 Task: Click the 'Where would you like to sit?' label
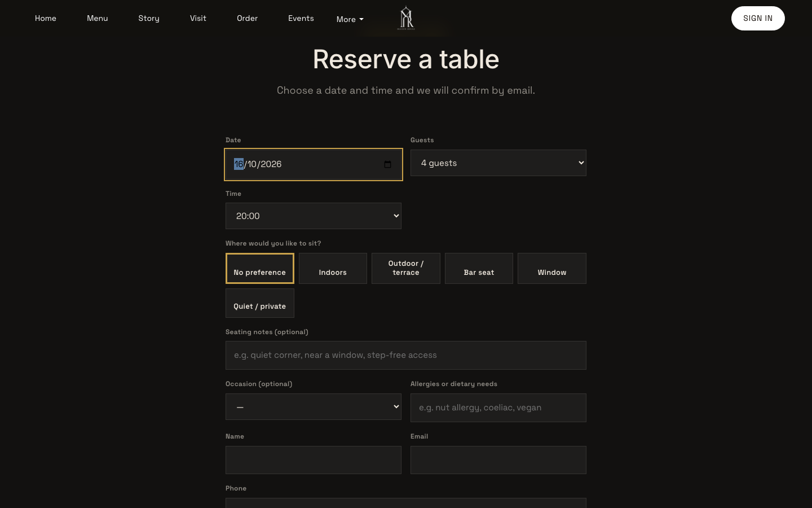[273, 243]
